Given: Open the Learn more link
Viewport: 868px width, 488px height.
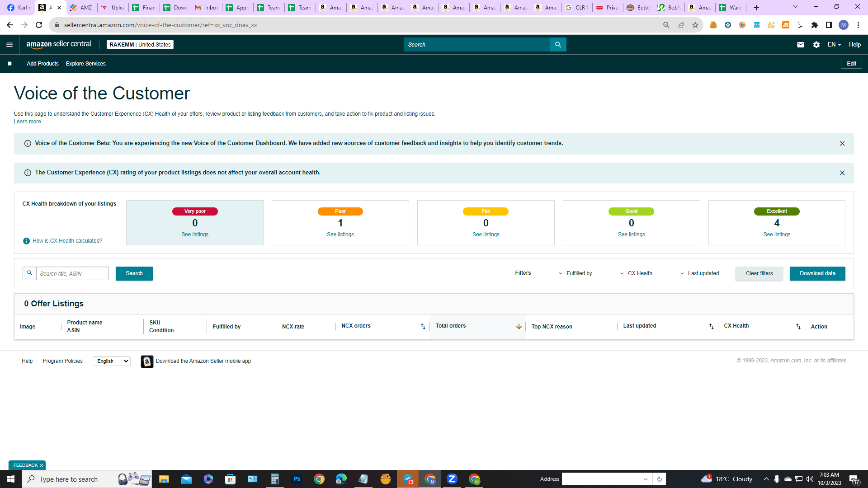Looking at the screenshot, I should coord(27,122).
